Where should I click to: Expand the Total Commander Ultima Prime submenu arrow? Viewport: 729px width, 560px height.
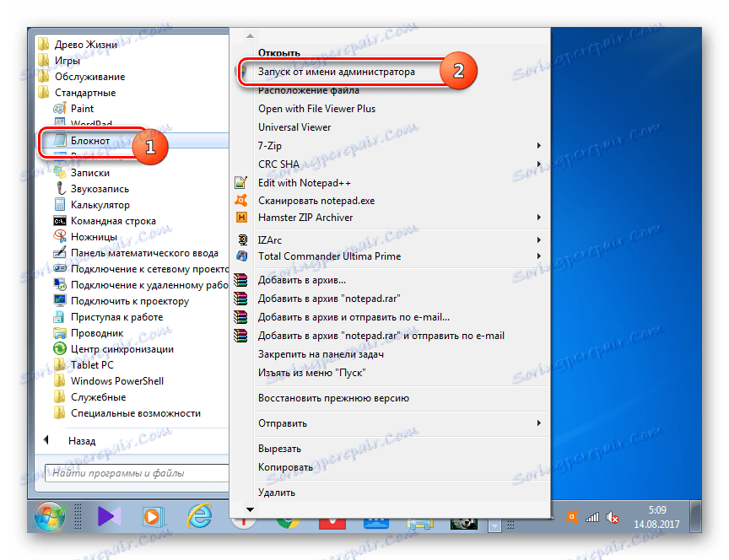coord(539,256)
